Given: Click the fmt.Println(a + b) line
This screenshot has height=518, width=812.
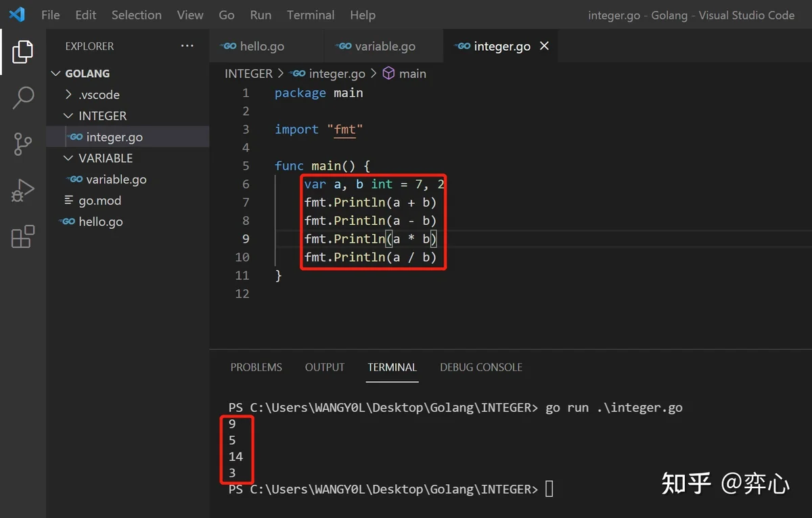Looking at the screenshot, I should (x=371, y=202).
